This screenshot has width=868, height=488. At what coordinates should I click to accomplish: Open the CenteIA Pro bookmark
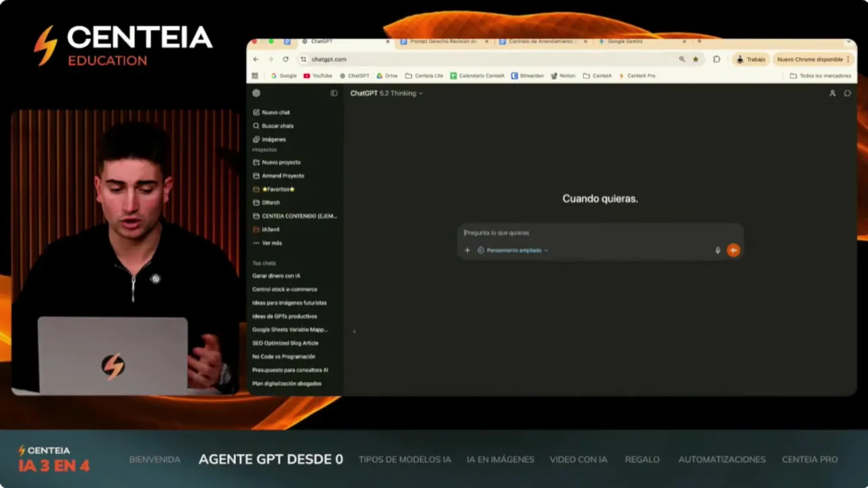click(637, 76)
